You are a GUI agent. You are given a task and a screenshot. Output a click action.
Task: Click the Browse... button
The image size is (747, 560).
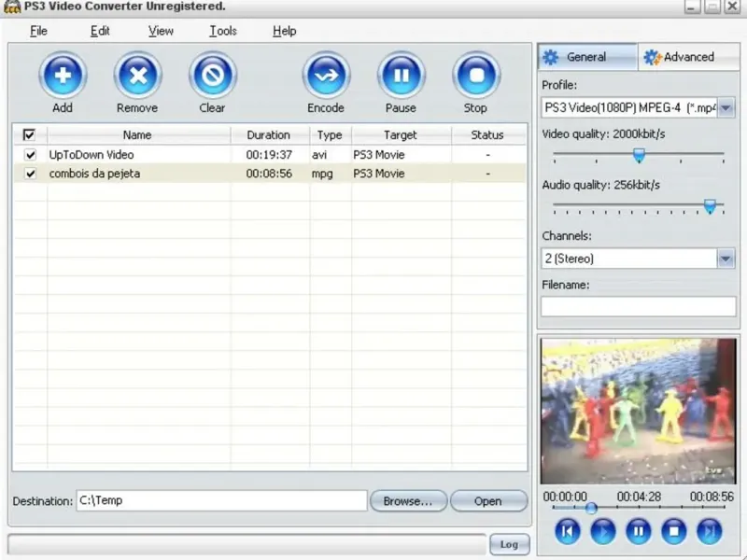tap(408, 501)
